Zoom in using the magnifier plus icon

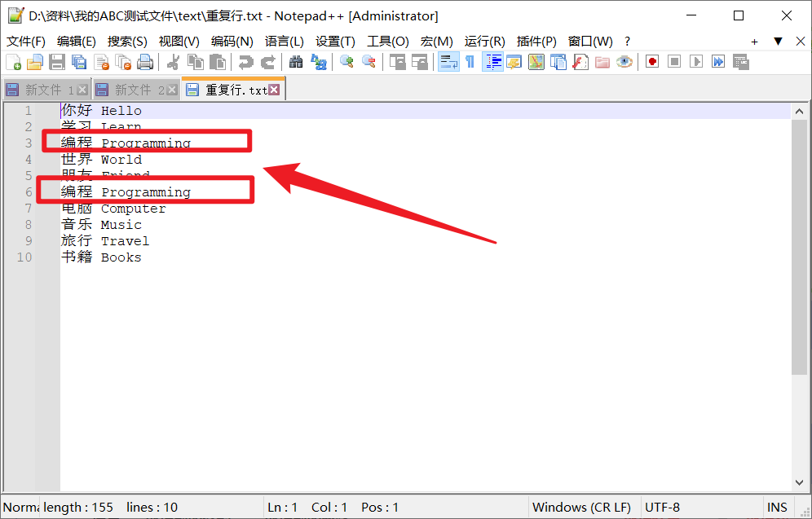pos(346,62)
